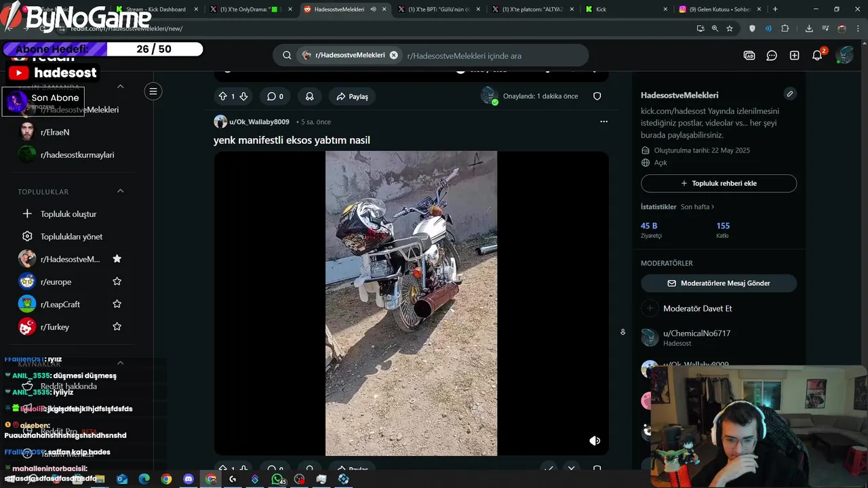868x488 pixels.
Task: Open the user avatar menu
Action: [x=844, y=56]
